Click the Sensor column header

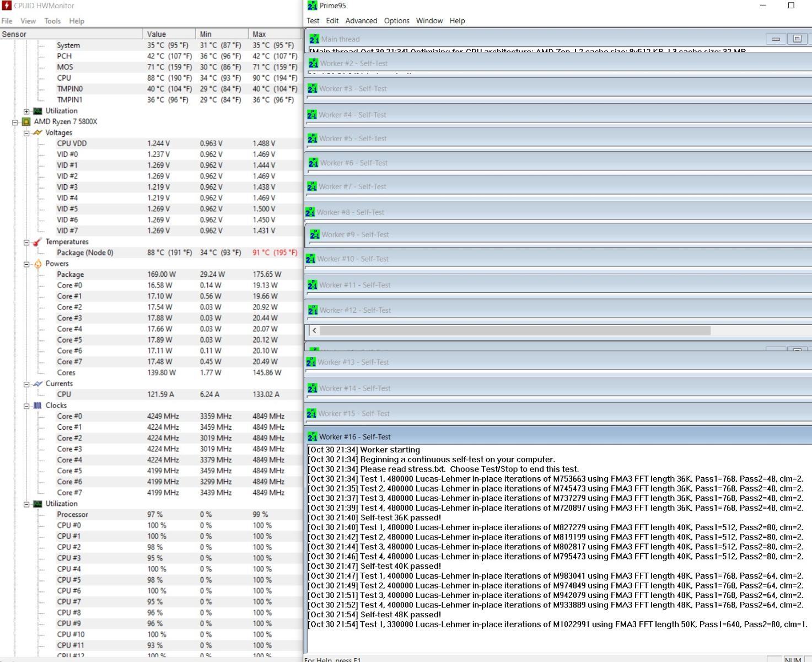[71, 34]
